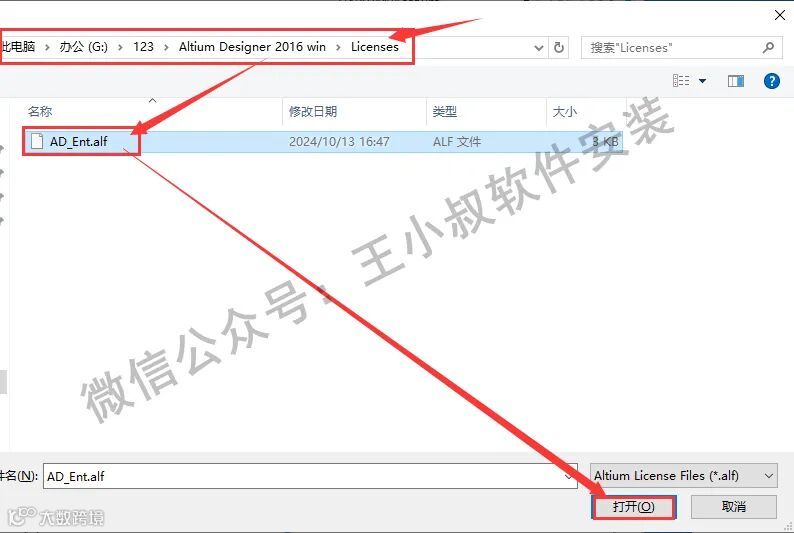Click the 2024/10/13 16:47 date cell
Screen dimensions: 794x533
(339, 142)
